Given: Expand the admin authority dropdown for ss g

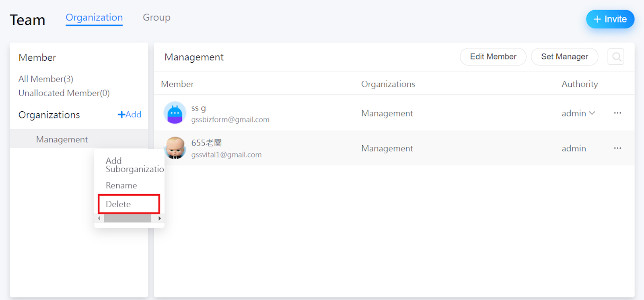Looking at the screenshot, I should [x=578, y=113].
